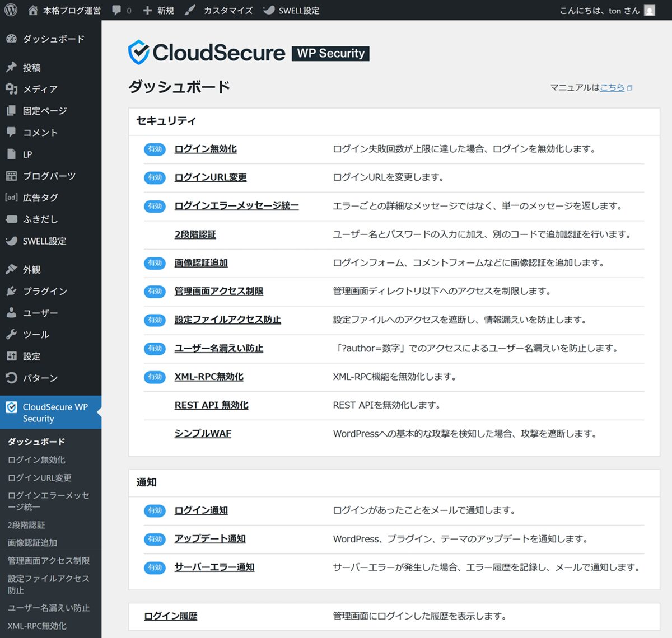Click the 有効 badge next to ログイン通知
The width and height of the screenshot is (672, 638).
pyautogui.click(x=155, y=510)
